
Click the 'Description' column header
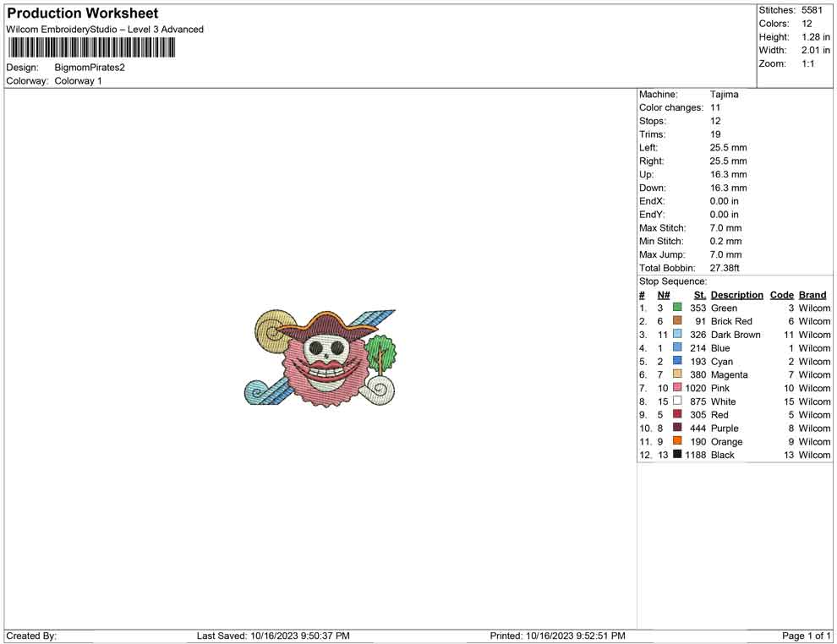pyautogui.click(x=737, y=295)
